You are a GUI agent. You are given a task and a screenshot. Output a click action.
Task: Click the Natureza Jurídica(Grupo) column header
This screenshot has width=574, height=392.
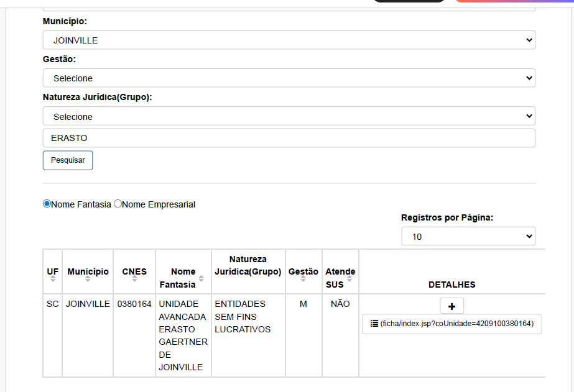[x=248, y=265]
